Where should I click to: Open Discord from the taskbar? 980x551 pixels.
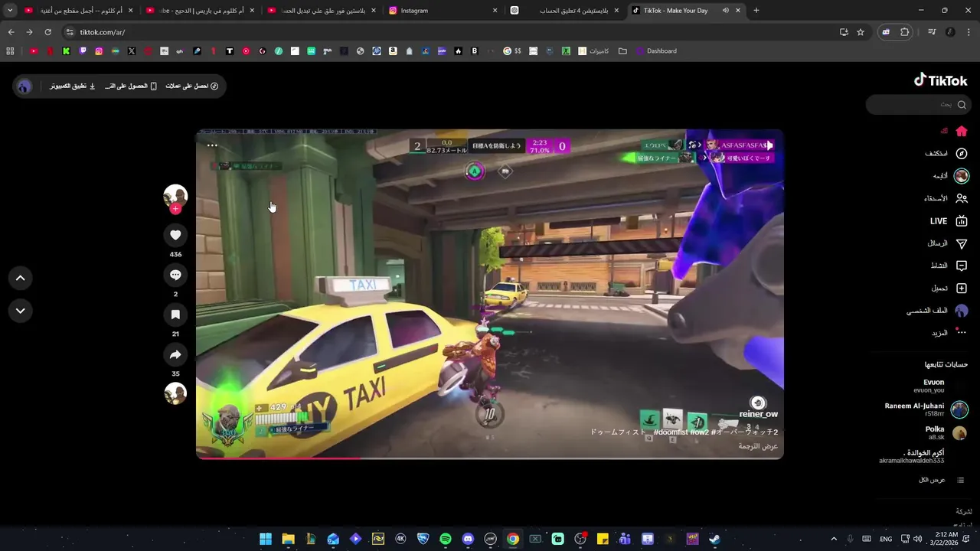[468, 539]
